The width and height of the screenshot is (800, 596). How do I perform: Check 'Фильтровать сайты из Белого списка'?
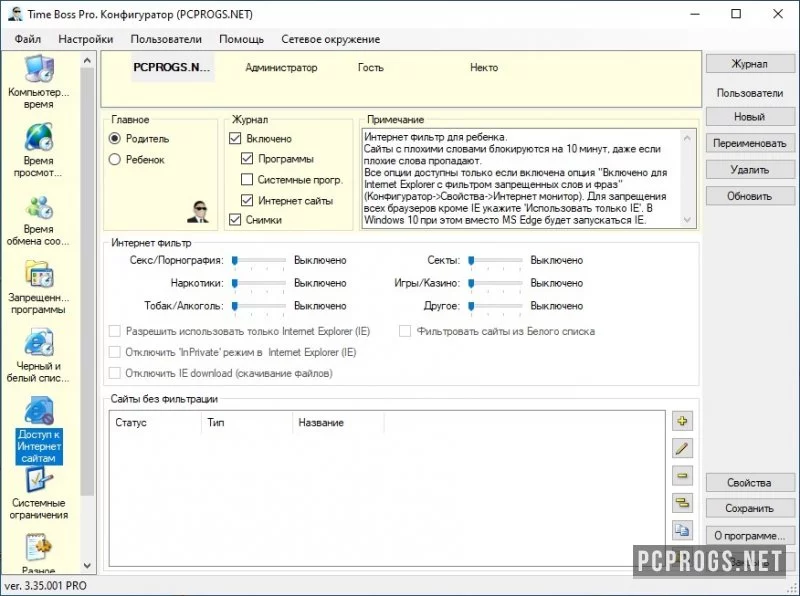pyautogui.click(x=405, y=331)
